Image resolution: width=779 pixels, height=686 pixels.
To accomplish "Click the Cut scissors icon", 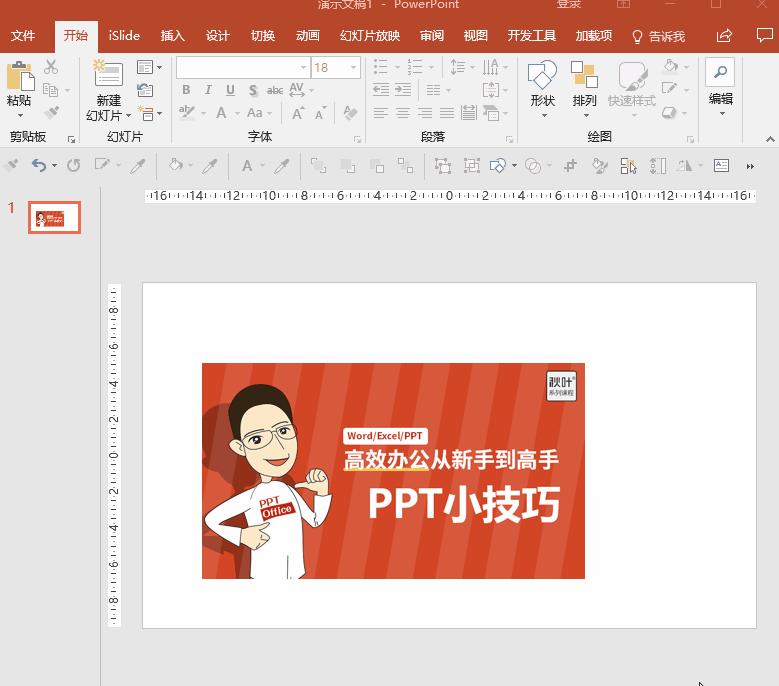I will pyautogui.click(x=51, y=67).
